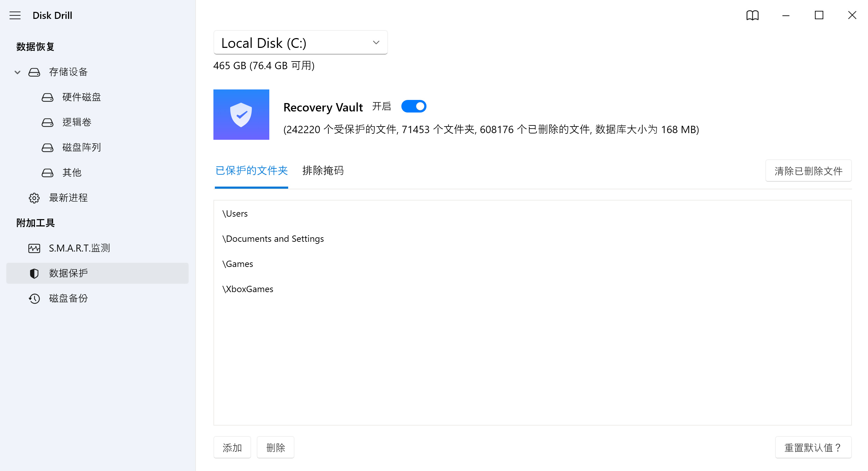
Task: Switch to the 排除掩码 tab
Action: pos(323,170)
